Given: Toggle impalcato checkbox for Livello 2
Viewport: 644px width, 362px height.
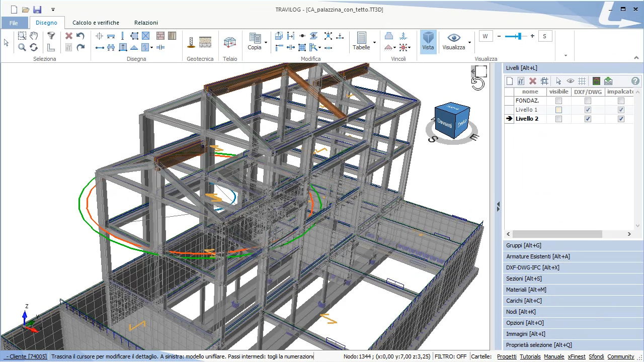Looking at the screenshot, I should pyautogui.click(x=621, y=119).
